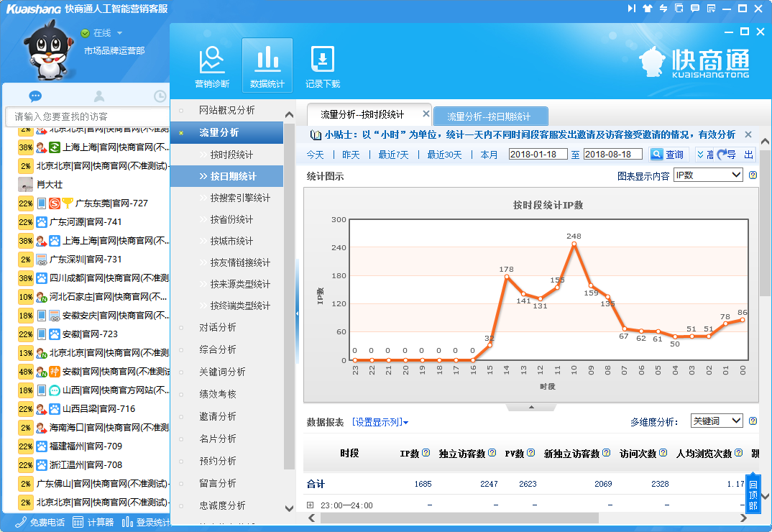Switch to the chat conversations tab icon
The width and height of the screenshot is (772, 532).
pos(35,96)
